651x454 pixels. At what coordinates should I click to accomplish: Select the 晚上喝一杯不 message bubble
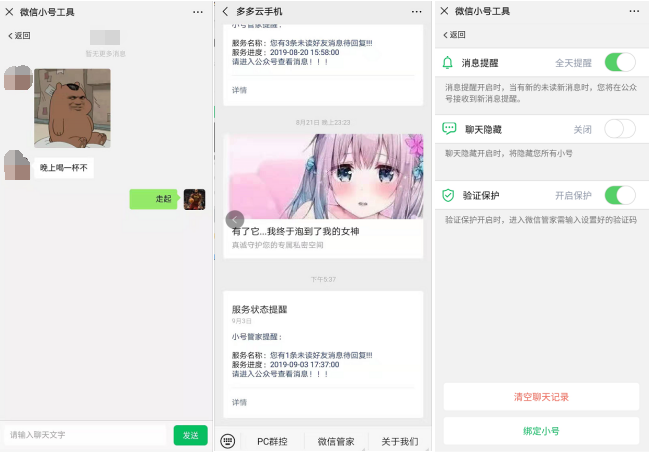[x=64, y=168]
